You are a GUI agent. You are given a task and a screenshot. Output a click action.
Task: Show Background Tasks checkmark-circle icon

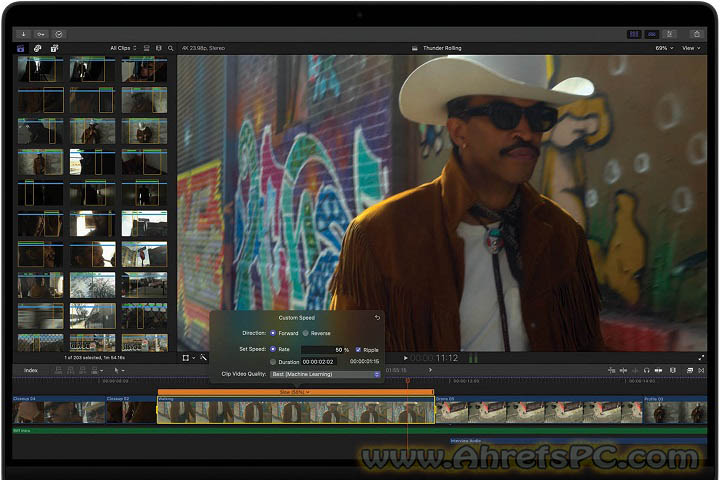tap(59, 34)
